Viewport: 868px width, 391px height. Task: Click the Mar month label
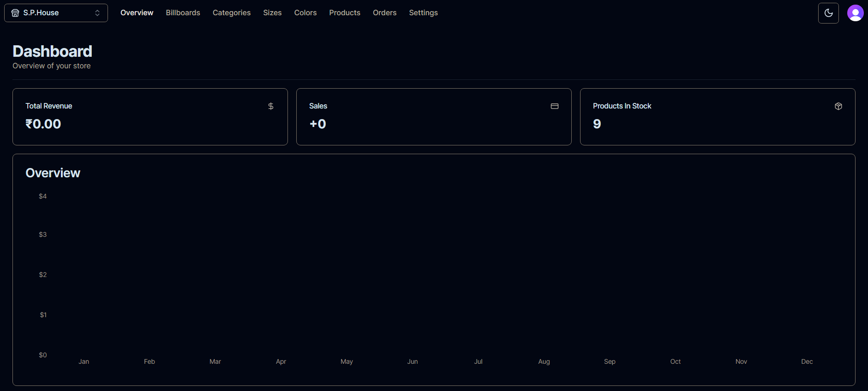tap(215, 361)
